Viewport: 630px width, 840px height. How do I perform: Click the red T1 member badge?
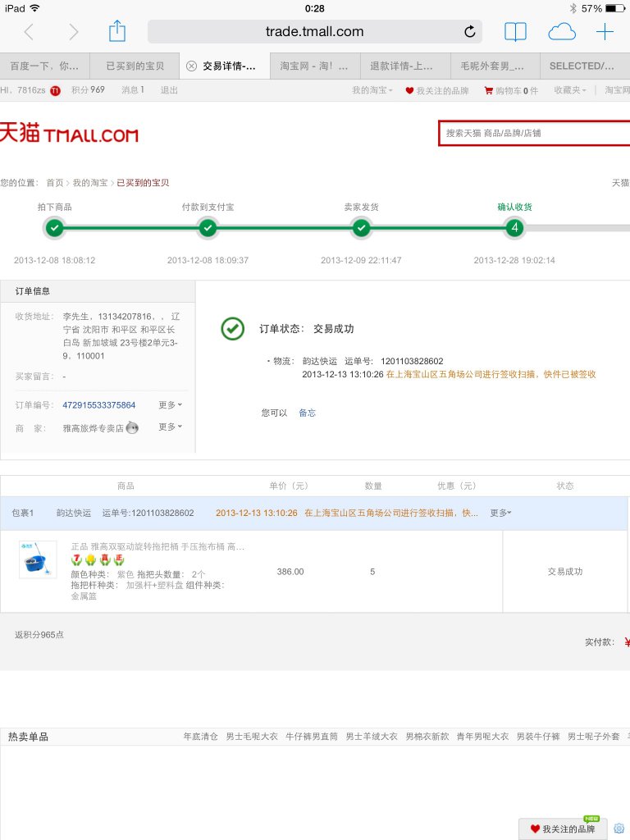pos(55,90)
